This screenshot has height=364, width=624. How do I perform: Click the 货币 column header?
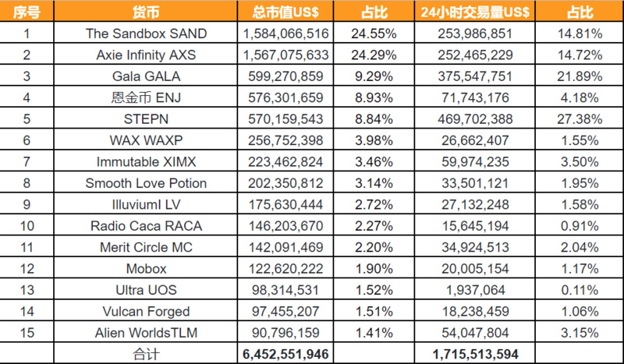(x=146, y=13)
